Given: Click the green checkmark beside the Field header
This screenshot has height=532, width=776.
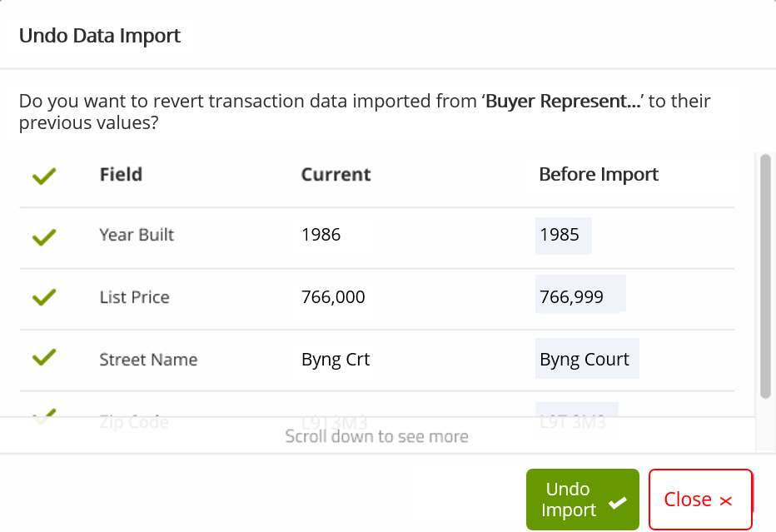Looking at the screenshot, I should pos(43,176).
